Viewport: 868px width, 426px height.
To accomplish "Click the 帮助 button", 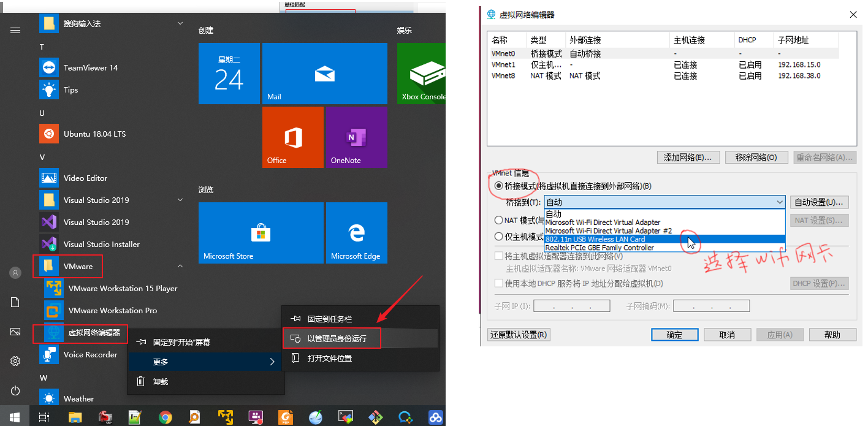I will [x=832, y=335].
